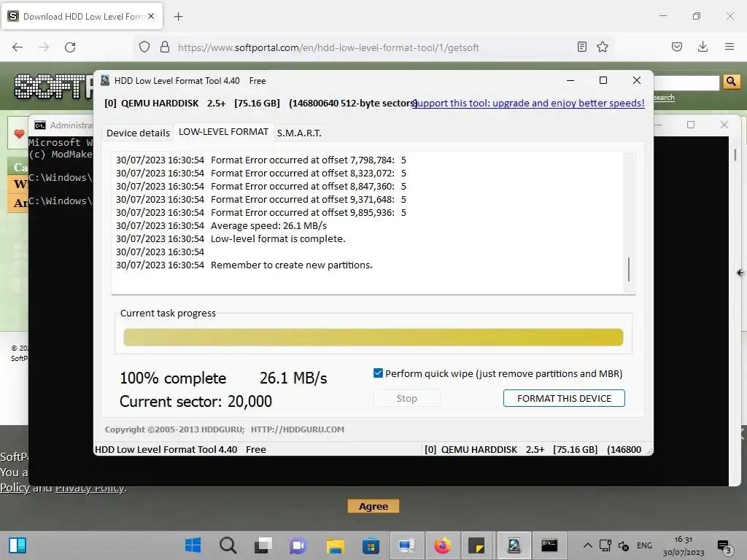Click the Command Prompt window title icon
This screenshot has width=747, height=560.
tap(40, 125)
